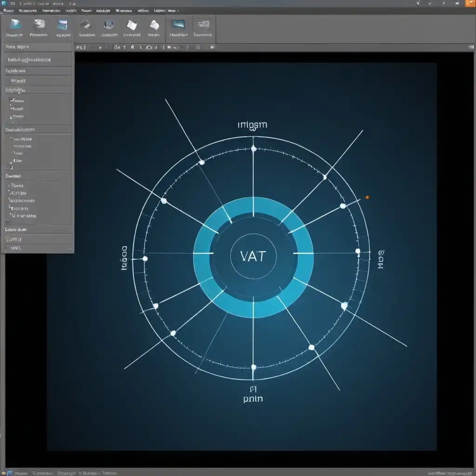Select the T text tool in small toolbar
476x476 pixels.
pyautogui.click(x=125, y=47)
